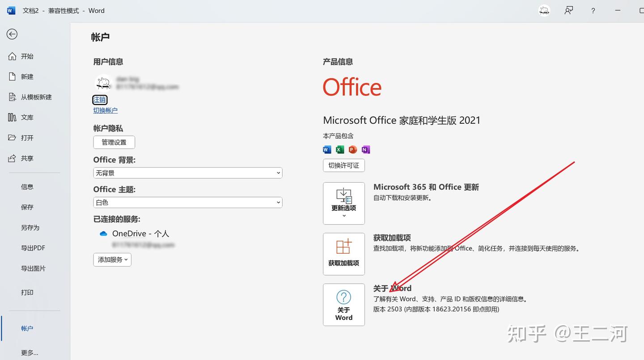Click the Excel product icon
Screen dimensions: 644x360
pos(340,150)
